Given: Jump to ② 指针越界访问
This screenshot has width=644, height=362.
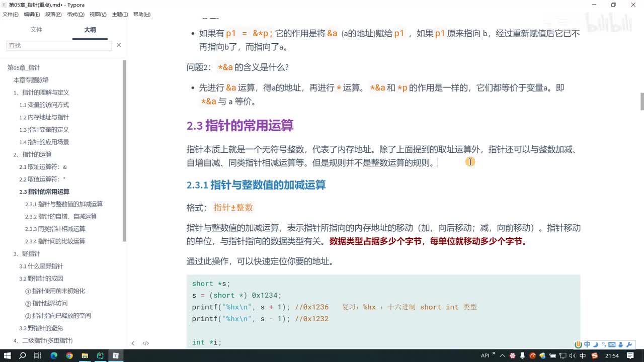Looking at the screenshot, I should (x=46, y=303).
